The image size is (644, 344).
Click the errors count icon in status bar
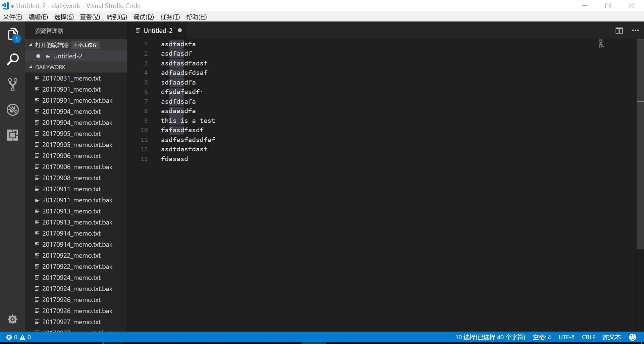[x=9, y=337]
